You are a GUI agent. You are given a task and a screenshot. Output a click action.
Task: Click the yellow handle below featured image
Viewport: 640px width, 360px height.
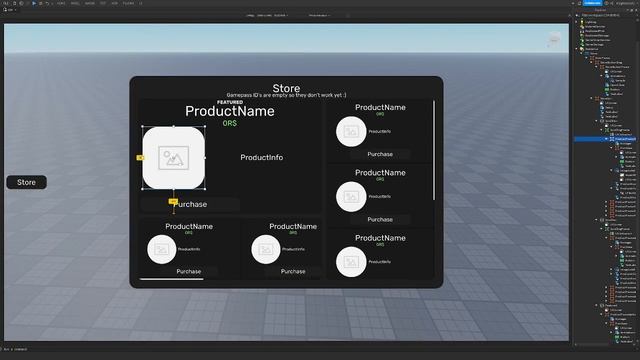tap(173, 201)
